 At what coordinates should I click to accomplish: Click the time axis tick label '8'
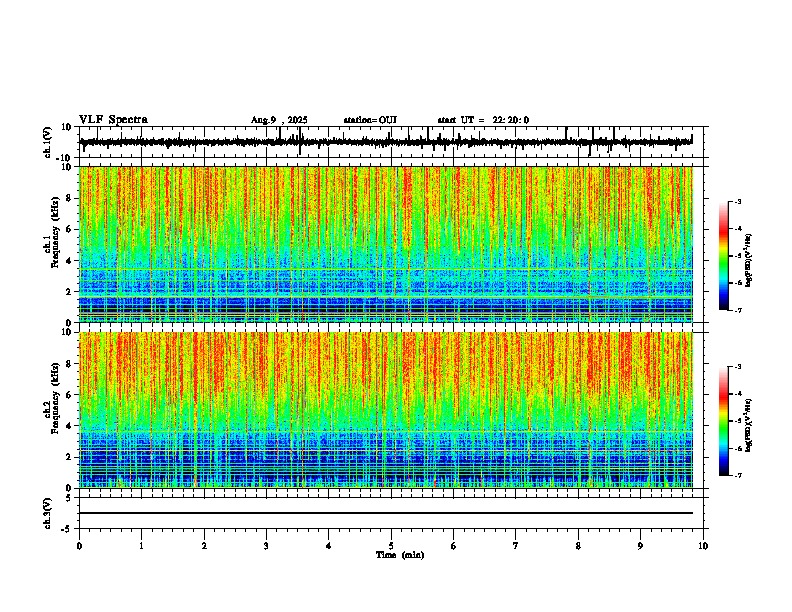pyautogui.click(x=578, y=546)
